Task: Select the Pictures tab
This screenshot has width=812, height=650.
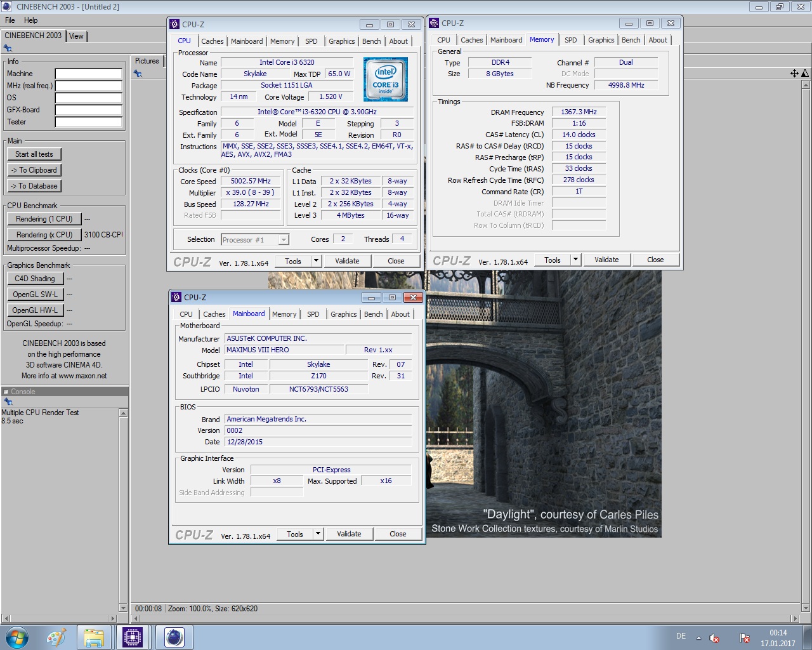Action: pos(147,61)
